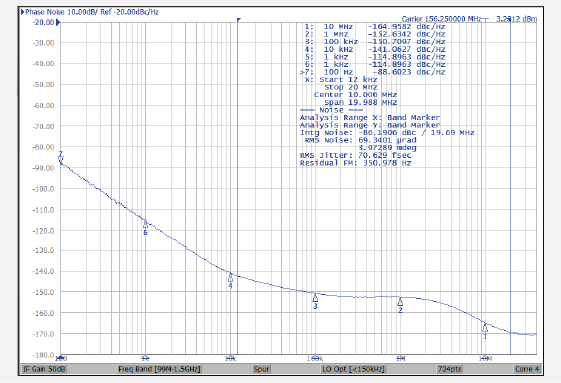561x383 pixels.
Task: Select active marker 7 at 100 Hz
Action: point(60,159)
